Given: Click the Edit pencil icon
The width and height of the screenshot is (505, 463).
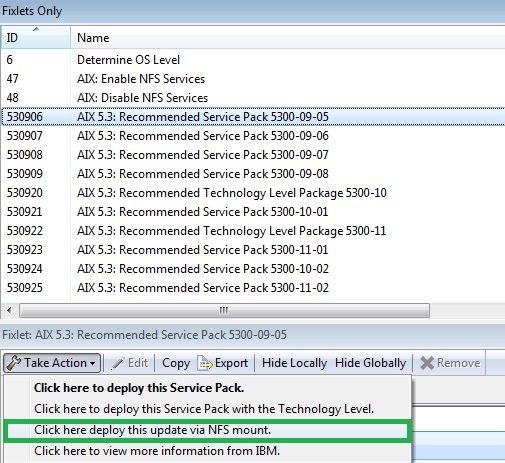Looking at the screenshot, I should tap(118, 363).
